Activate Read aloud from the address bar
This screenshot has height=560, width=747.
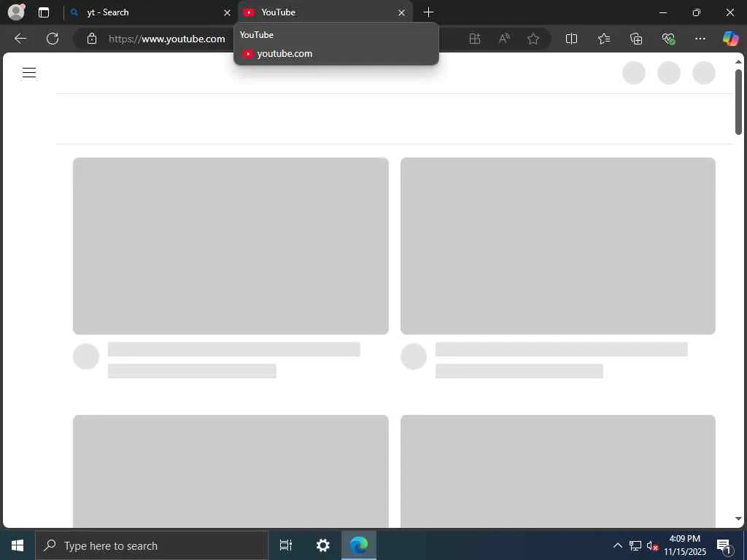pyautogui.click(x=504, y=39)
